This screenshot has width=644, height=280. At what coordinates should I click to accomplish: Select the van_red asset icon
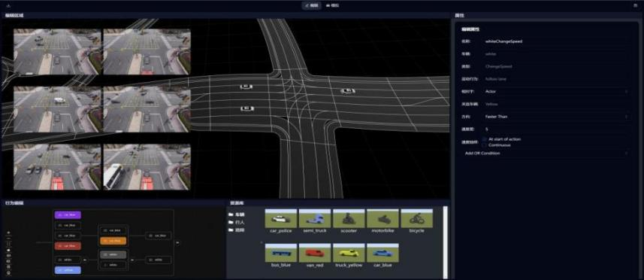click(x=315, y=253)
